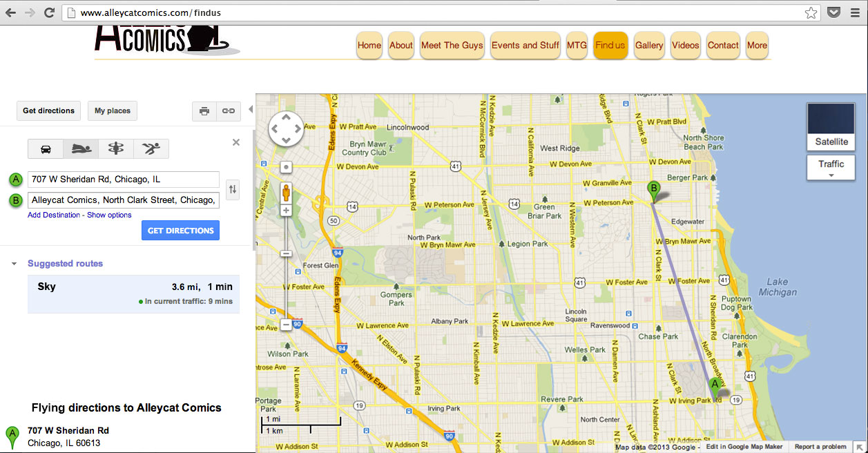Bookmark this page with the star

click(811, 12)
